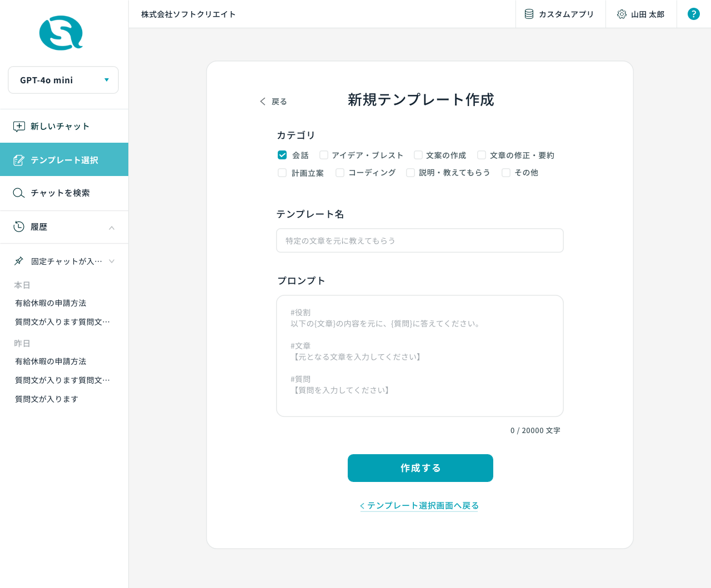This screenshot has width=711, height=588.
Task: Select the テンプレート選択 menu item
Action: [x=64, y=160]
